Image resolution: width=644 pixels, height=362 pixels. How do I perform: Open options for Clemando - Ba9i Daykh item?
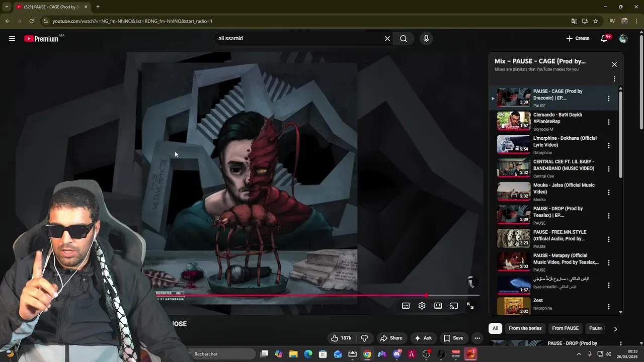click(609, 122)
